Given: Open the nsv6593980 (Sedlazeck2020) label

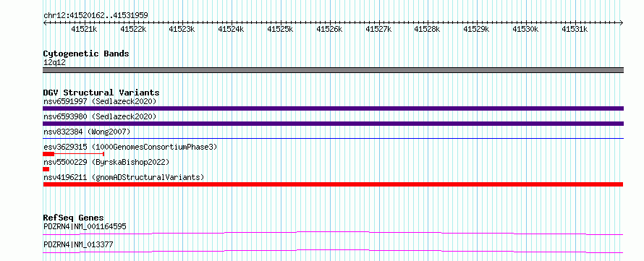Looking at the screenshot, I should [100, 116].
